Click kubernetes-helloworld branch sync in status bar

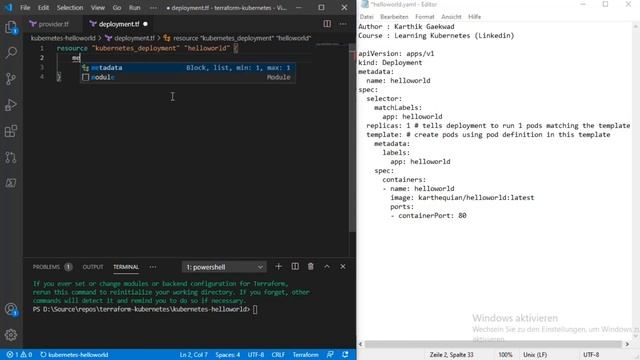coord(74,355)
